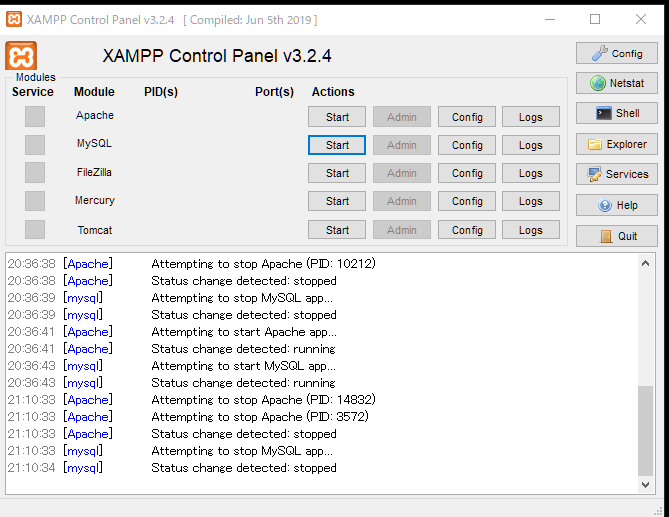Toggle the FileZilla service checkbox
The image size is (669, 517).
[x=35, y=173]
